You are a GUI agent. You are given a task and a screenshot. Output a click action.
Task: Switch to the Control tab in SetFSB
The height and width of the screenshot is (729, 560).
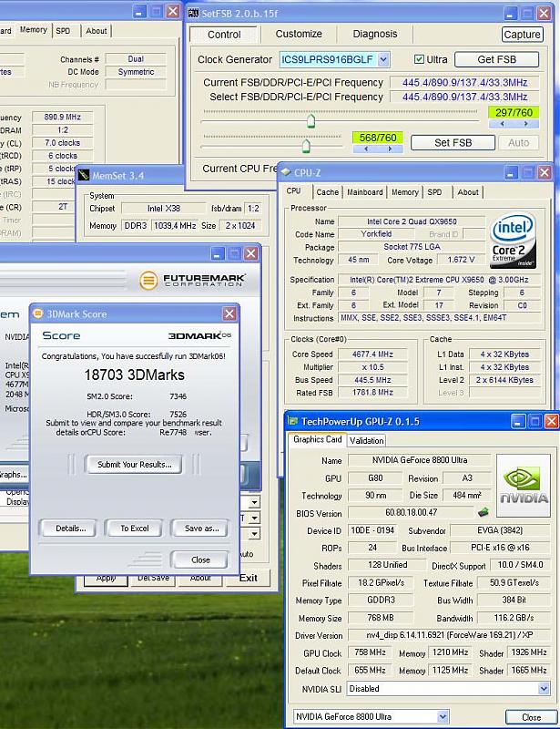point(224,35)
